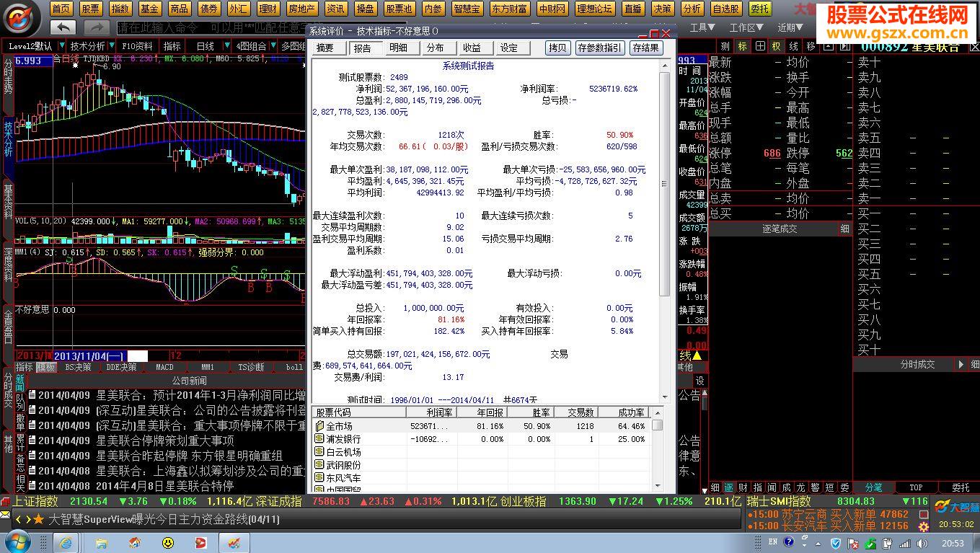
Task: Open the Windows Start menu
Action: click(x=17, y=542)
